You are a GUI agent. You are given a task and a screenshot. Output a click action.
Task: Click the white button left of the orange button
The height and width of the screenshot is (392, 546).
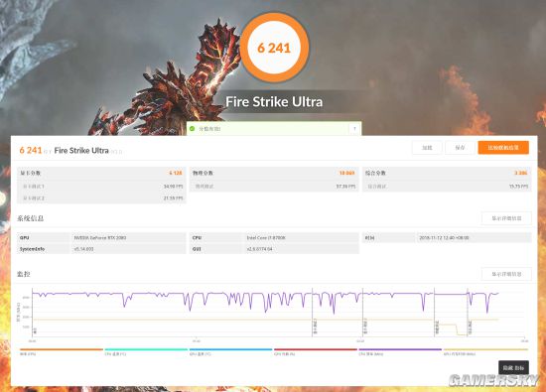point(460,148)
